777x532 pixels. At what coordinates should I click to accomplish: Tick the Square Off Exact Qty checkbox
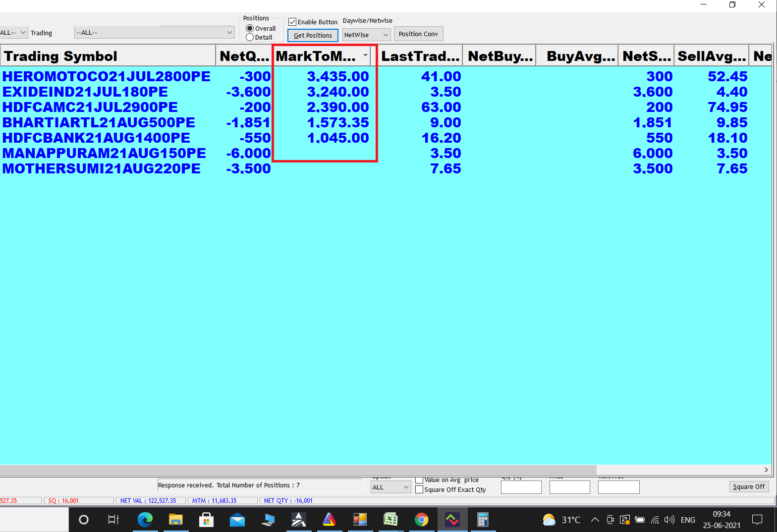[419, 489]
